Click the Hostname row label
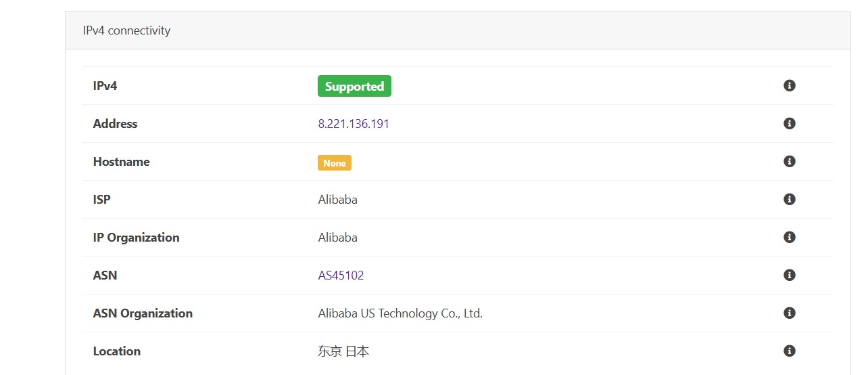The image size is (868, 375). [121, 162]
